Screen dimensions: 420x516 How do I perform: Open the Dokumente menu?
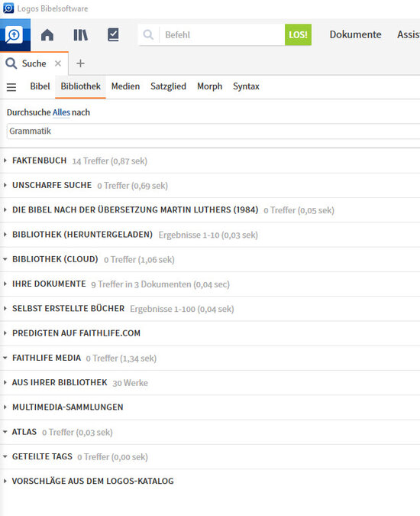pos(355,34)
